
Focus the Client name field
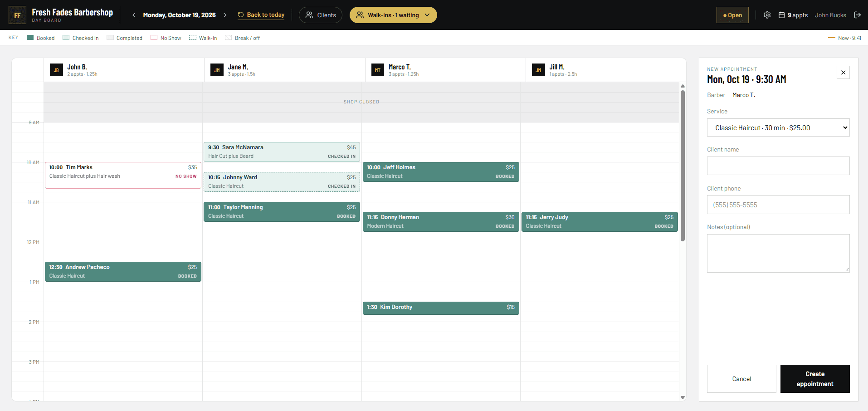coord(778,166)
